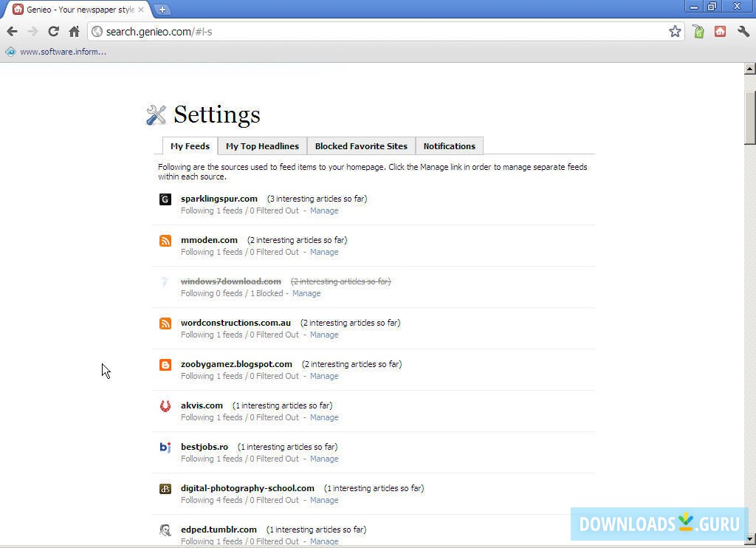
Task: Click the sparklingspur.com G feed icon
Action: point(165,199)
